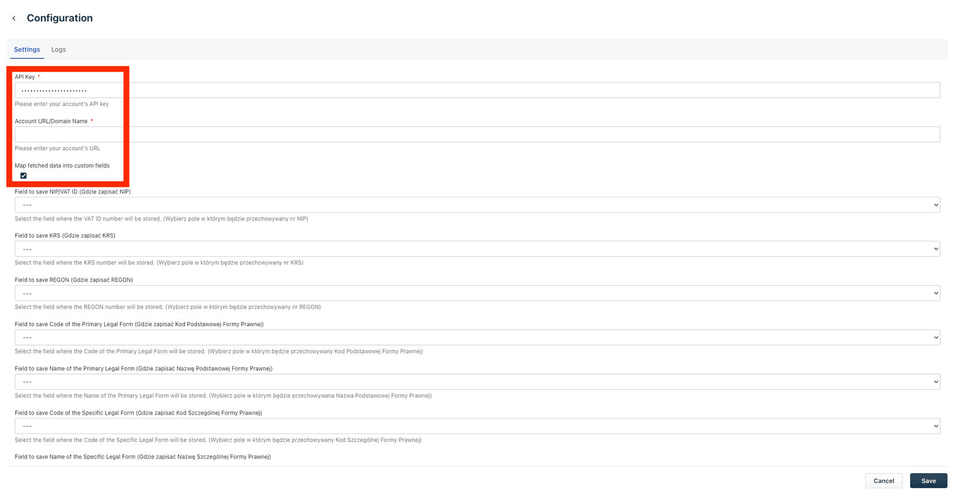The height and width of the screenshot is (504, 980).
Task: Click the 'Please enter your account's API key' hint
Action: coord(62,104)
